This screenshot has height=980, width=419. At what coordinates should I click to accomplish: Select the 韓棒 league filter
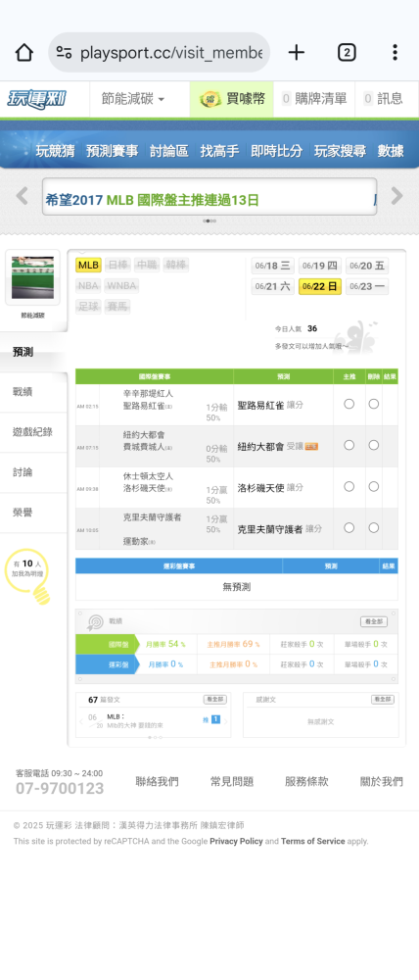click(175, 265)
